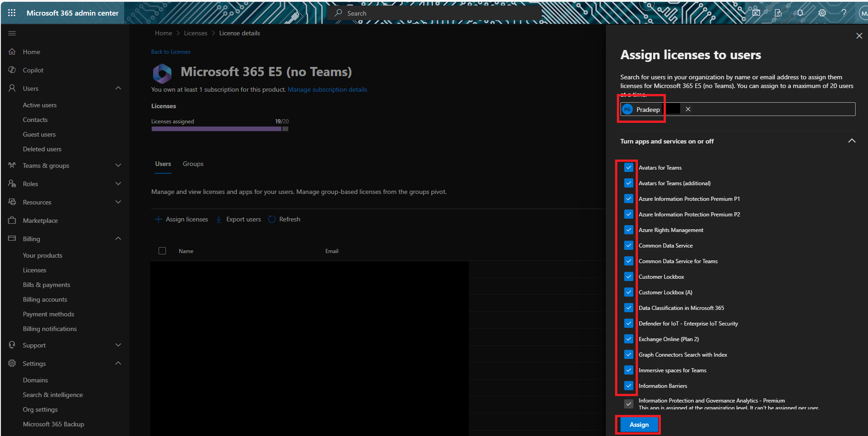Uncheck Customer Lockbox (A)
Screen dimensions: 868x436
pos(628,292)
